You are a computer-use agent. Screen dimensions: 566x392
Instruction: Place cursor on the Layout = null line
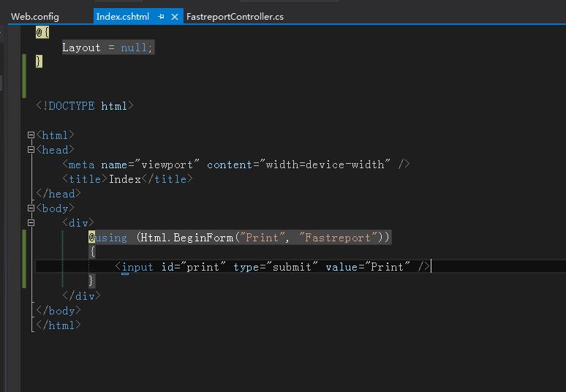[108, 48]
